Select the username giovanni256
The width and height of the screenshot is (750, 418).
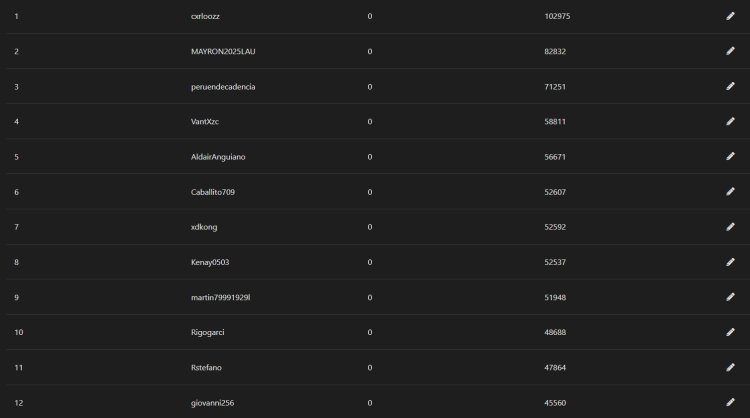[x=212, y=403]
